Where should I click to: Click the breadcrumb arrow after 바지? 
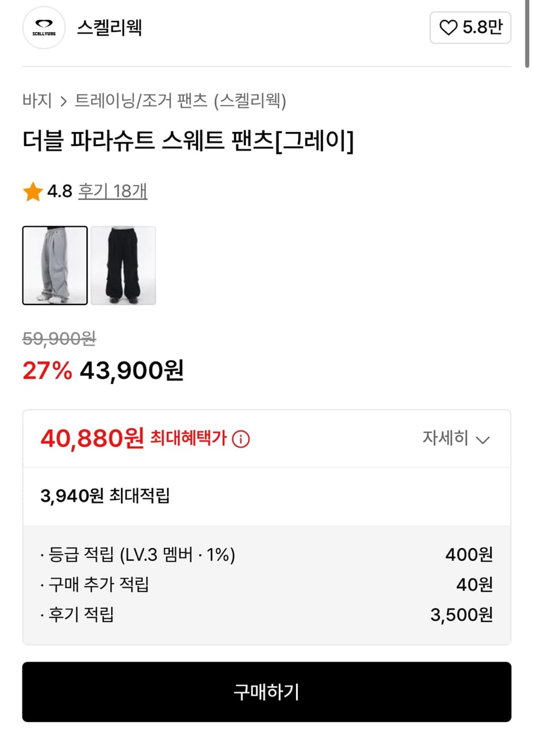click(x=63, y=102)
